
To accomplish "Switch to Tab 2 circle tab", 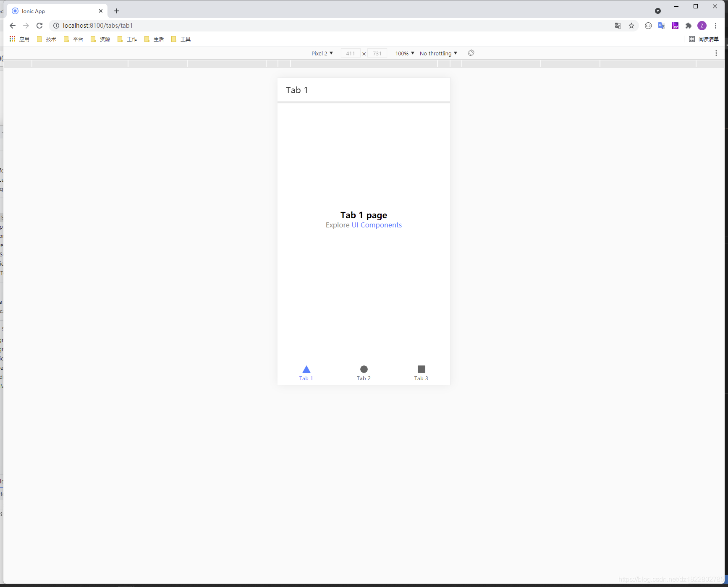I will tap(364, 373).
